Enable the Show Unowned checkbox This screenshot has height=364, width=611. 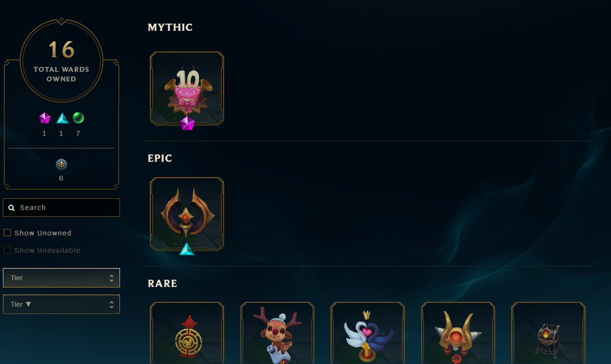pos(7,233)
